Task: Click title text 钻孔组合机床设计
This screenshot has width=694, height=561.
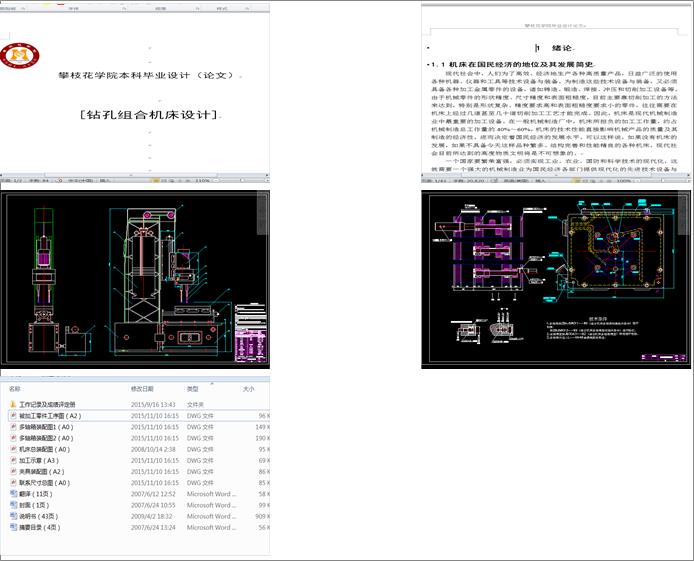Action: coord(150,115)
